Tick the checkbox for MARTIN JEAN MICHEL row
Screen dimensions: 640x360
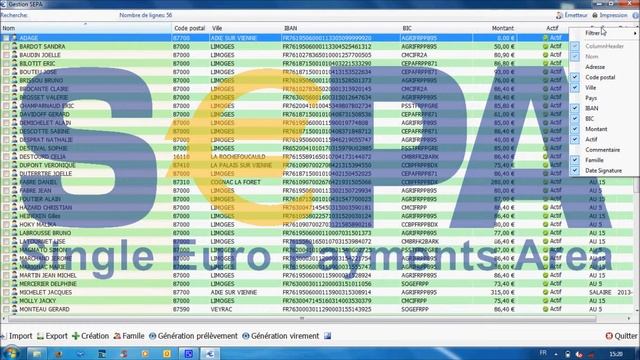pyautogui.click(x=6, y=276)
